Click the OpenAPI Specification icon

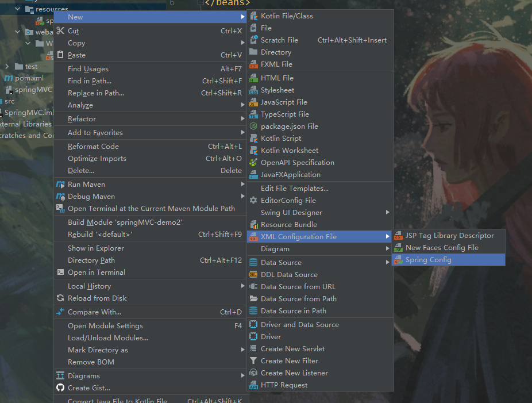[253, 163]
